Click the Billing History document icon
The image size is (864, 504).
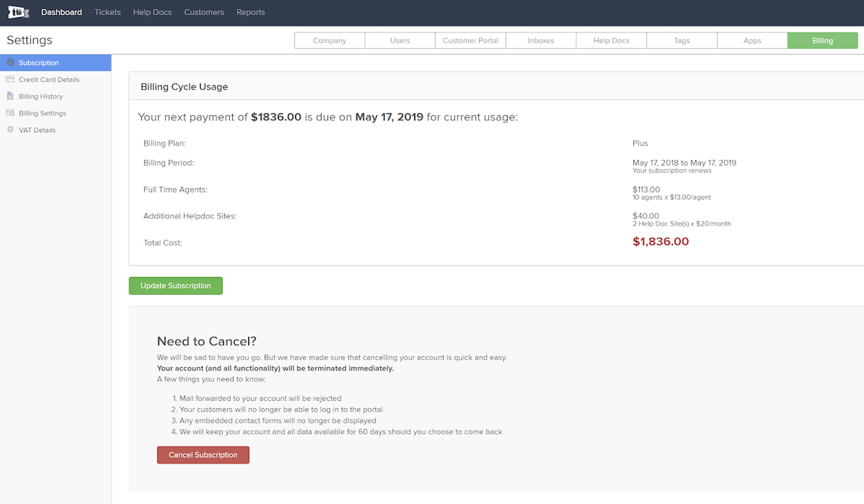click(10, 96)
